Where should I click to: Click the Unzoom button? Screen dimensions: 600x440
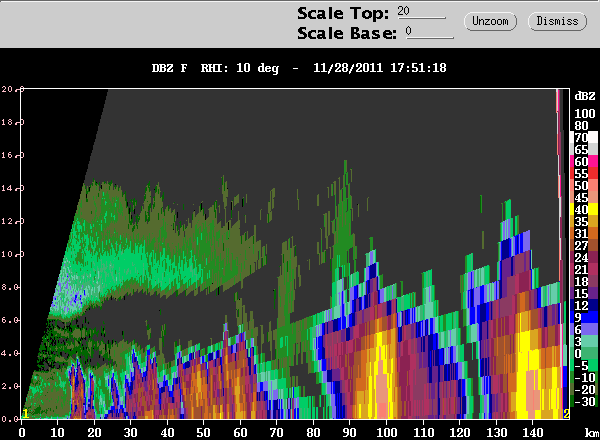click(490, 21)
